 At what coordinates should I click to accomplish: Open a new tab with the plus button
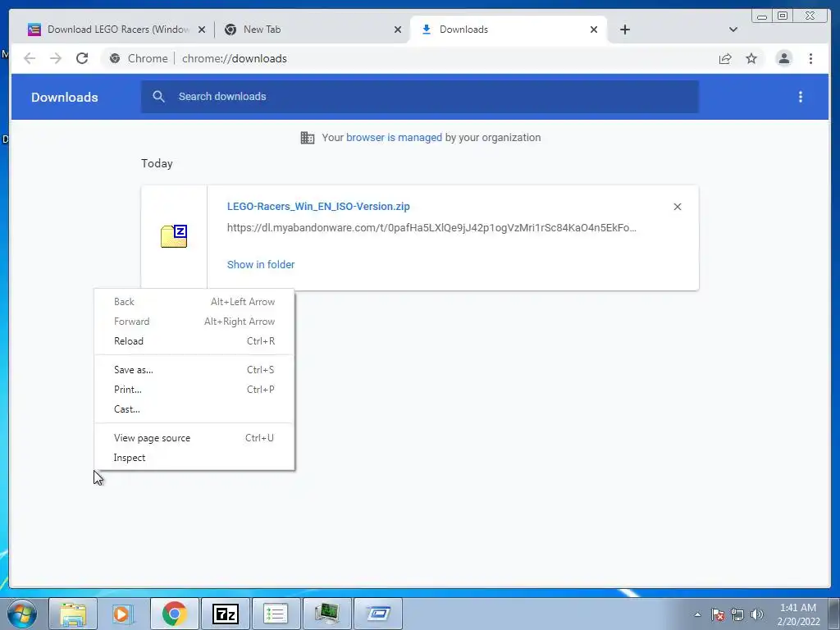click(624, 30)
